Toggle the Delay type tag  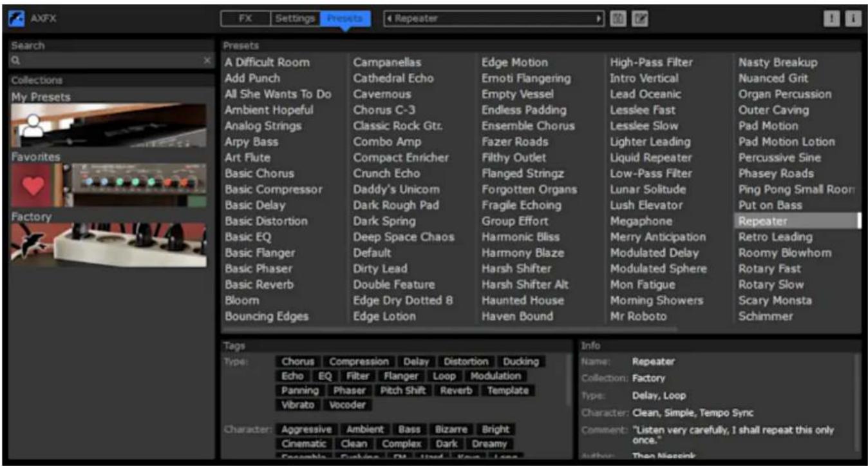(416, 362)
